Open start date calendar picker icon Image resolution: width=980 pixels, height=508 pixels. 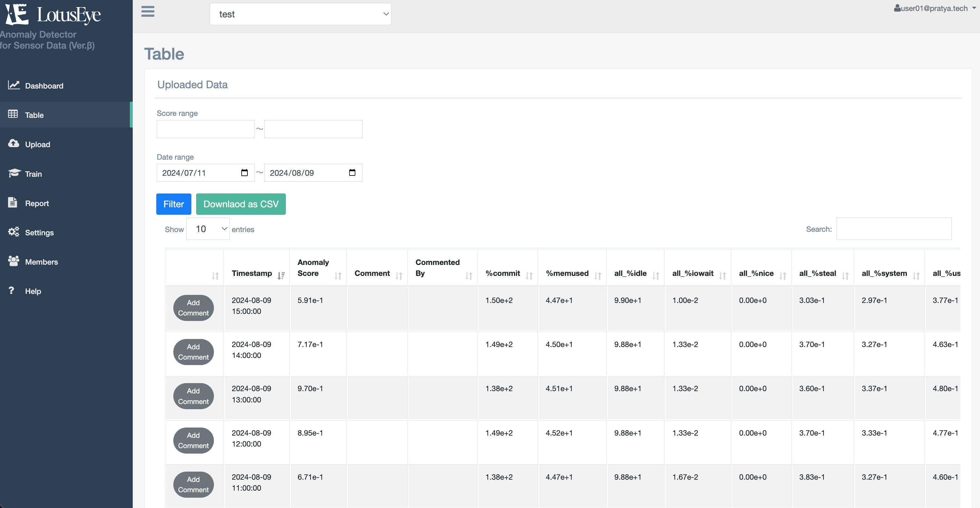tap(244, 173)
